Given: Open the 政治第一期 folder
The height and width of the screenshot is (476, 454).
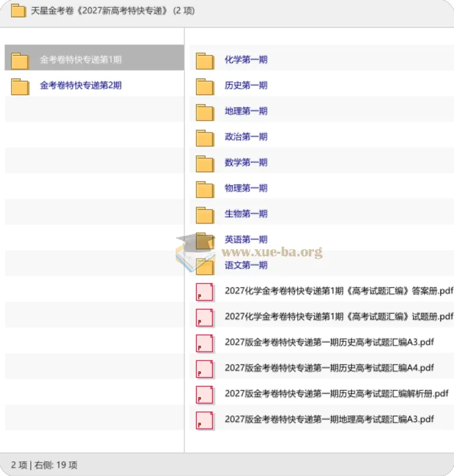Looking at the screenshot, I should tap(246, 137).
